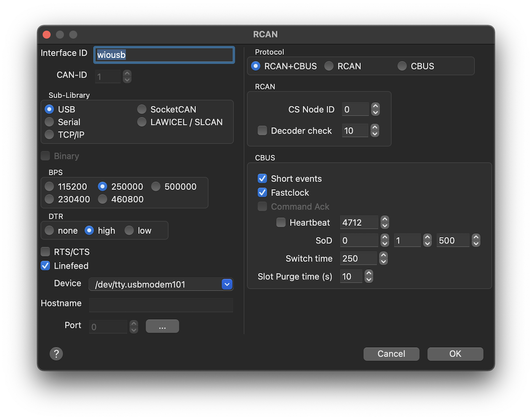The height and width of the screenshot is (420, 532).
Task: Open the Device dropdown list
Action: tap(227, 284)
